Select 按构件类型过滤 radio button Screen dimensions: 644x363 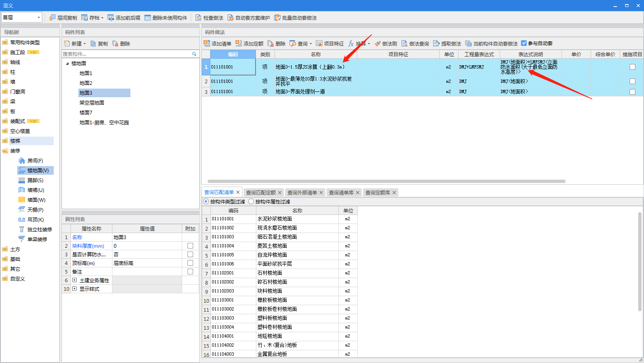pos(206,201)
